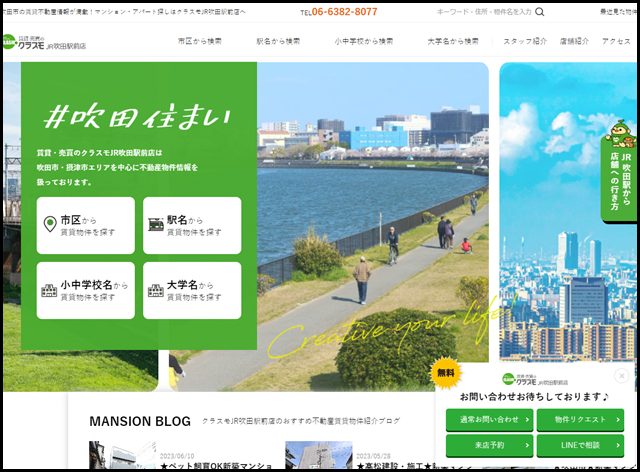The width and height of the screenshot is (640, 472).
Task: Search rentals by 小中学校名 card
Action: coord(86,290)
